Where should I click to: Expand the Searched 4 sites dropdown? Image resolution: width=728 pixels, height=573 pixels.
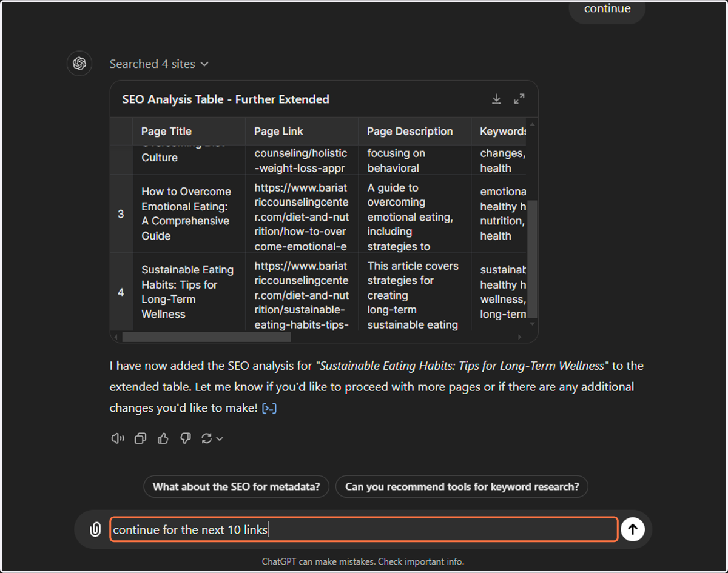(x=159, y=64)
